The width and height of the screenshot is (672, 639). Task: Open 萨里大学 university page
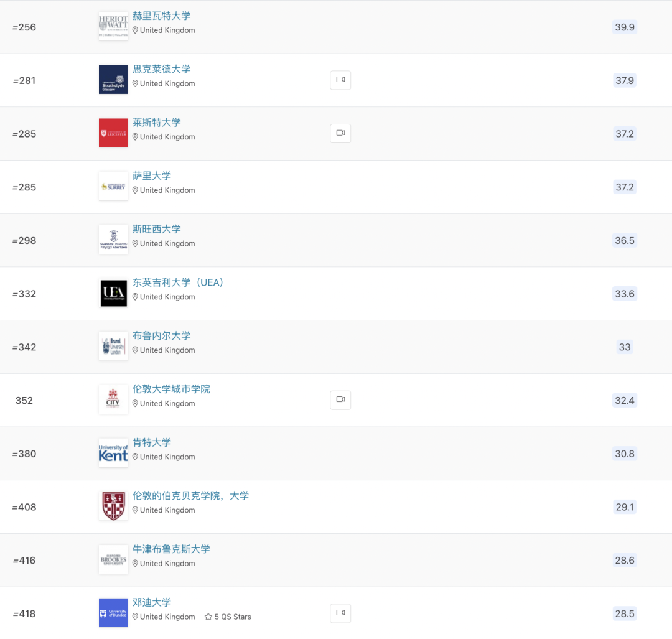(152, 175)
